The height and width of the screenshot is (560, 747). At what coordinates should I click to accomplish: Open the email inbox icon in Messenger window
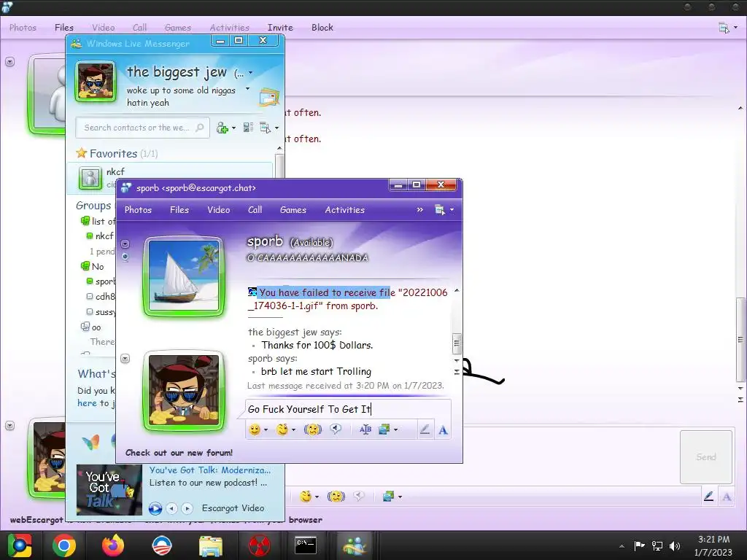[269, 98]
